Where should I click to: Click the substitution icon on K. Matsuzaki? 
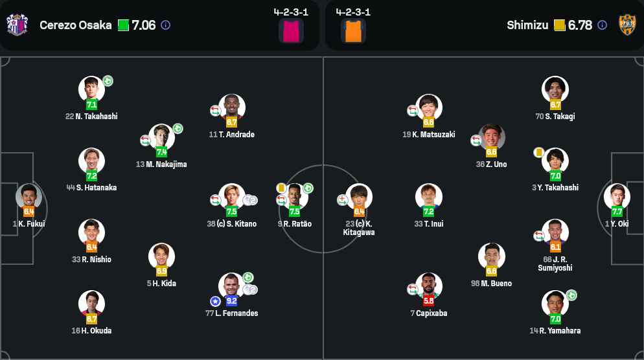pos(412,111)
